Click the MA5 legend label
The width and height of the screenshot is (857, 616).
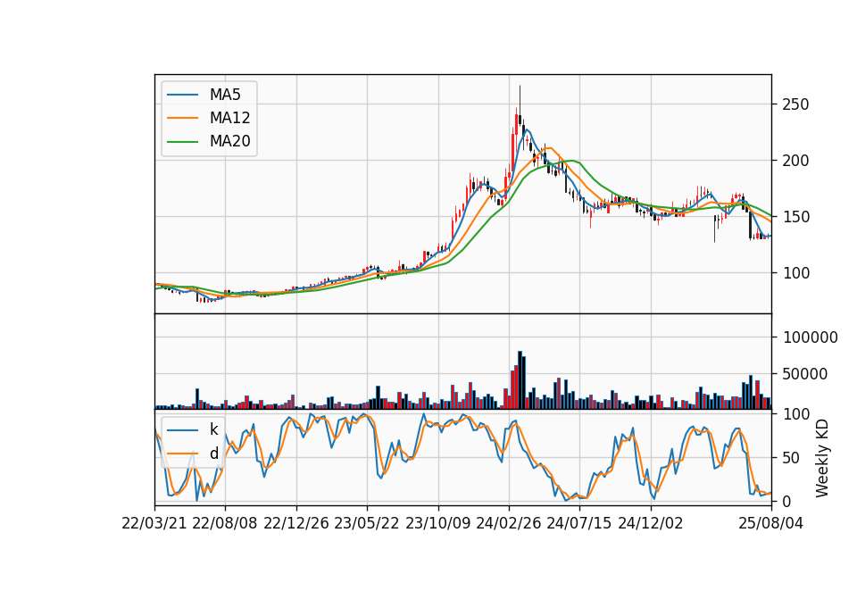pos(225,95)
